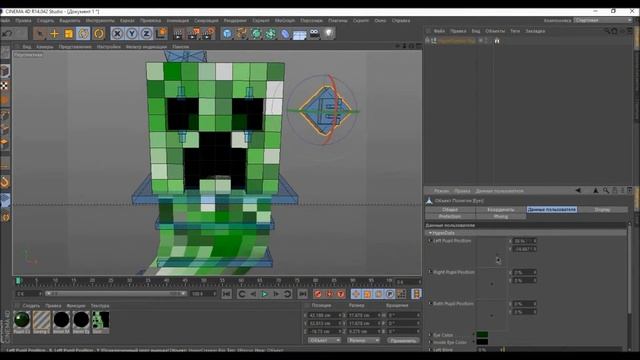Enable Polygons mode in left sidebar
640x360 pixels.
pyautogui.click(x=5, y=143)
